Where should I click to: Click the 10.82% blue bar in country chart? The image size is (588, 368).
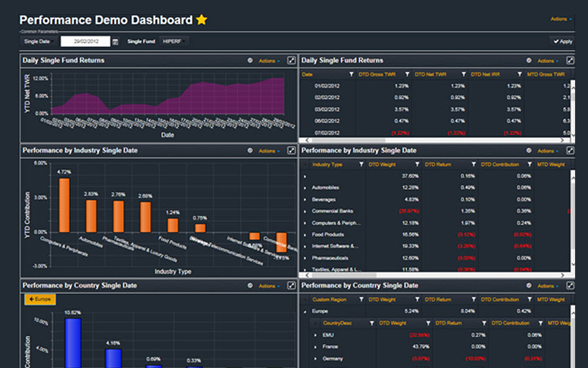(x=73, y=343)
